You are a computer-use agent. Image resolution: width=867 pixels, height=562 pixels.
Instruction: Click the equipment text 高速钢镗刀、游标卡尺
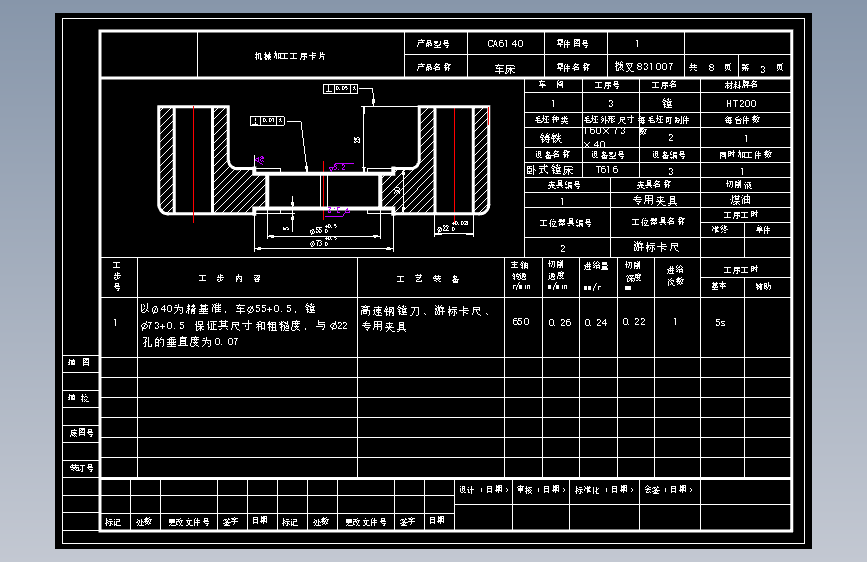point(425,319)
